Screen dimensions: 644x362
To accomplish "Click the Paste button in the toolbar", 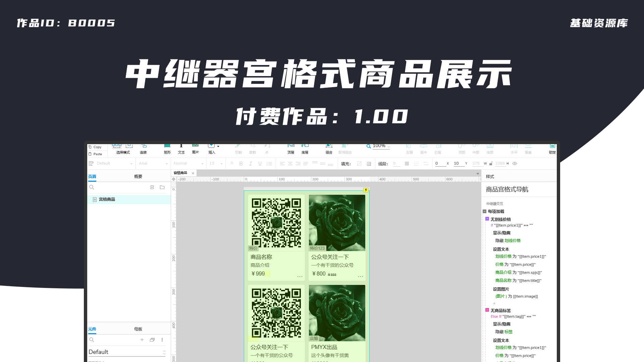I will [x=95, y=154].
